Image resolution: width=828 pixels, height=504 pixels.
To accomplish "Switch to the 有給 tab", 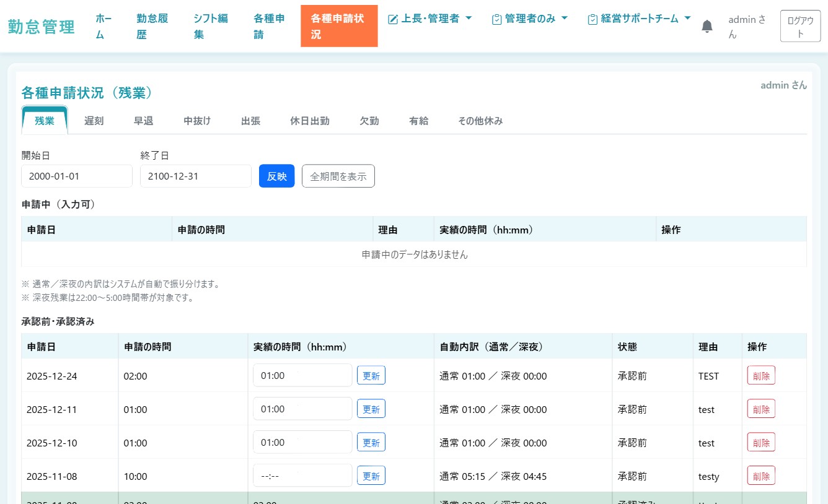I will [419, 121].
